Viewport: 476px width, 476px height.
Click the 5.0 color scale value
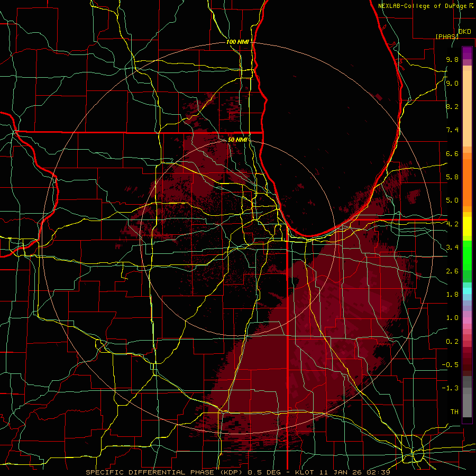452,200
